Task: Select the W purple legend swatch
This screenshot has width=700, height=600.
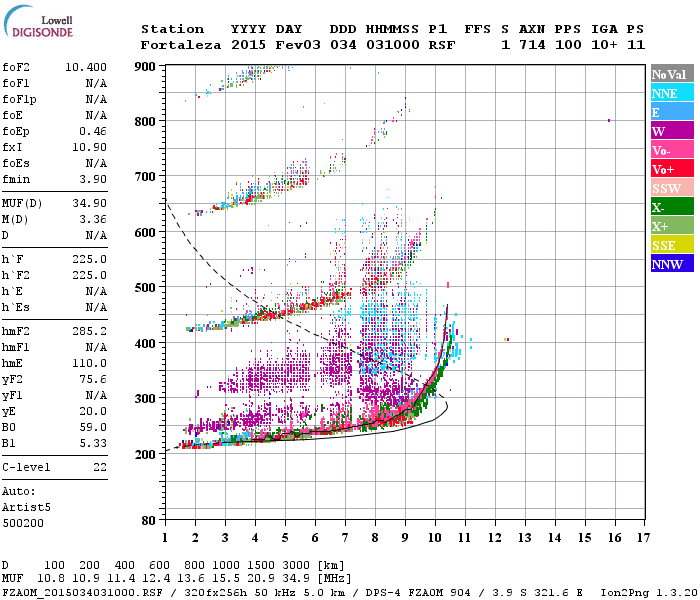Action: click(672, 131)
